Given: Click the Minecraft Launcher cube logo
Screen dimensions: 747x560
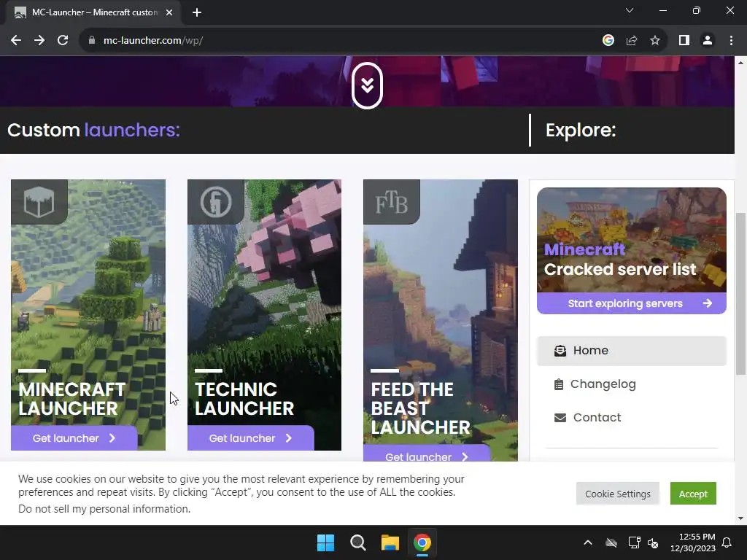Looking at the screenshot, I should [x=39, y=201].
